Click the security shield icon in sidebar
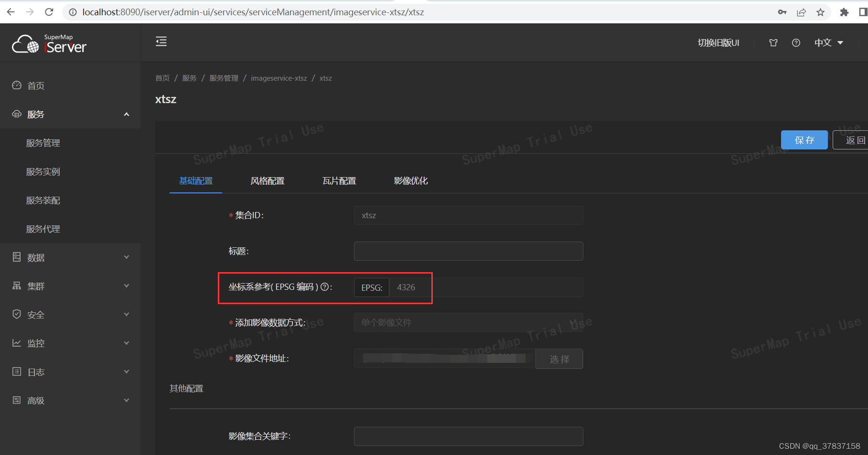The width and height of the screenshot is (868, 455). [x=17, y=314]
